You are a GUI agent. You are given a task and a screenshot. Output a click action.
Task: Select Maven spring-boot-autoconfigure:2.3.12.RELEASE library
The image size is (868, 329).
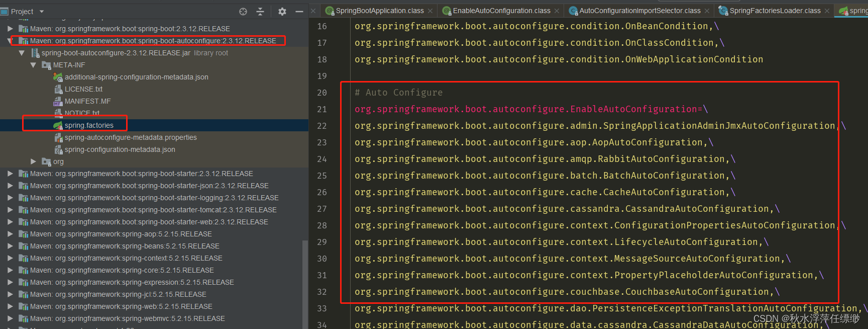153,41
